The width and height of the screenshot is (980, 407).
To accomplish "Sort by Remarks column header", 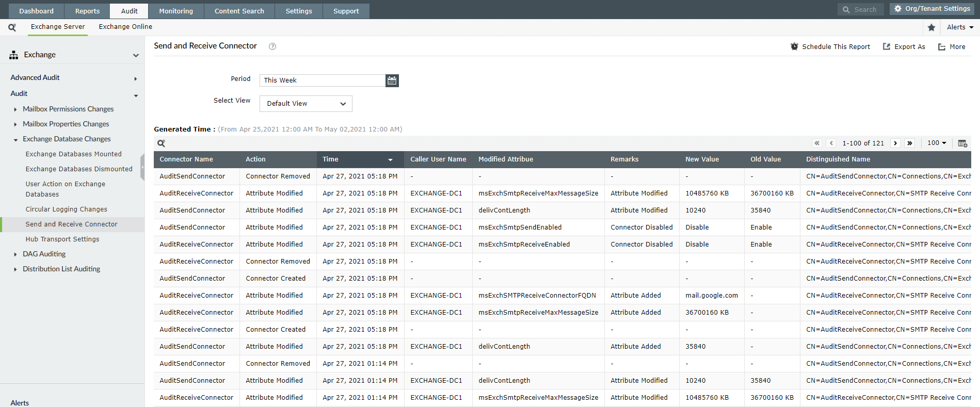I will [x=642, y=159].
